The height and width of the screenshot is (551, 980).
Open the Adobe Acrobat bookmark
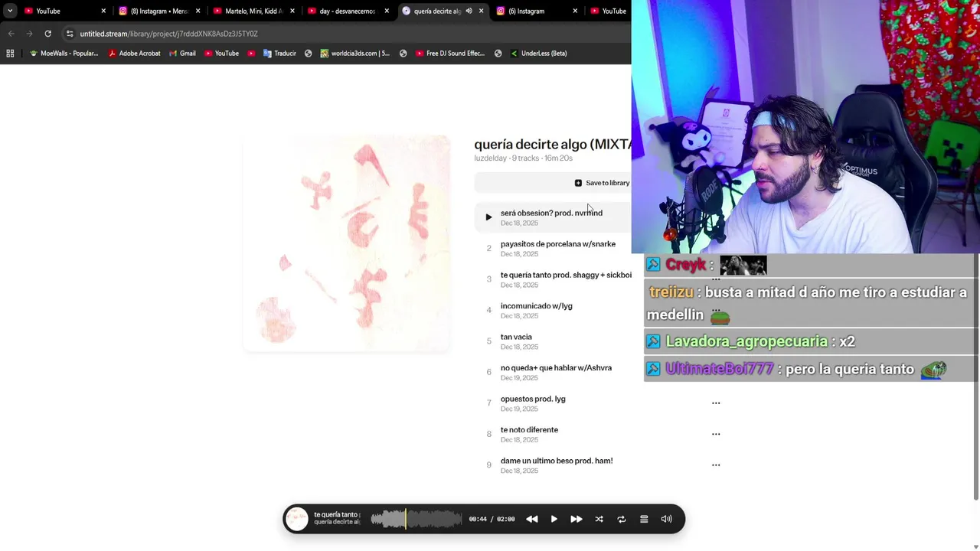(x=134, y=54)
